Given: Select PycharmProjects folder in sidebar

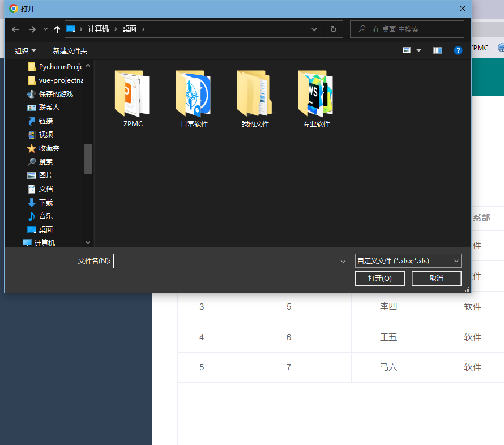Looking at the screenshot, I should click(x=55, y=67).
